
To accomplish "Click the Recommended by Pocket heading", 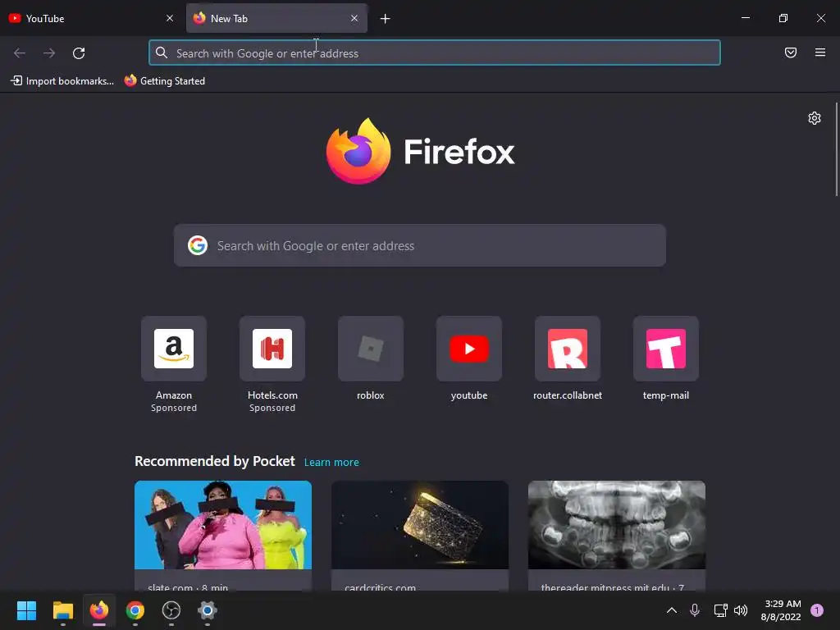I will pos(215,461).
